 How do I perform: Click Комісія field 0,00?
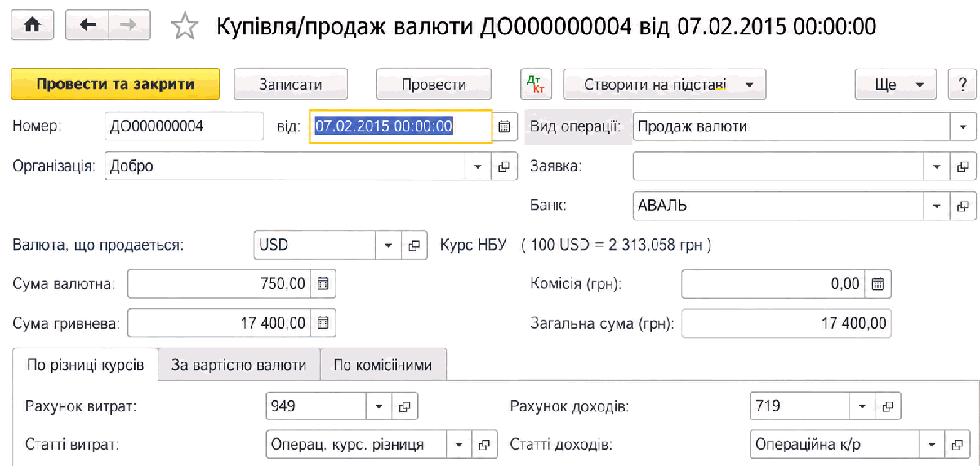pos(774,284)
